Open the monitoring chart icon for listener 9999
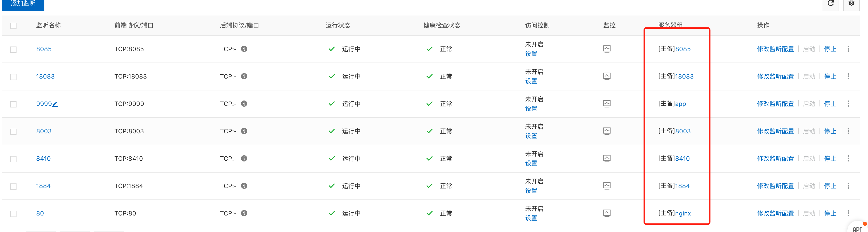 click(607, 104)
